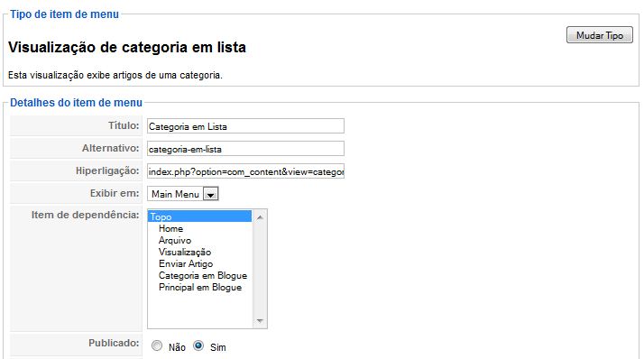This screenshot has width=644, height=359.
Task: Click the Exibir em dropdown arrow
Action: [211, 194]
